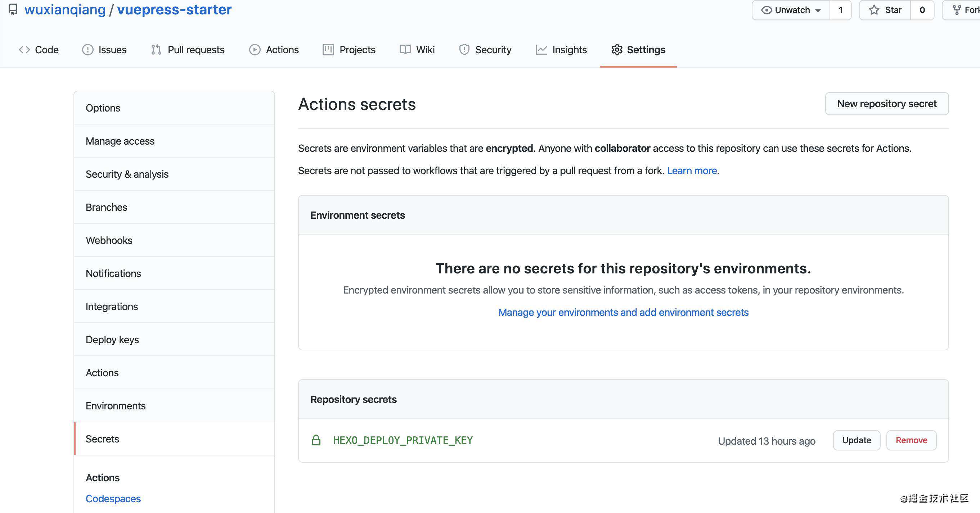The width and height of the screenshot is (980, 513).
Task: Go to Security & analysis settings
Action: click(x=174, y=174)
